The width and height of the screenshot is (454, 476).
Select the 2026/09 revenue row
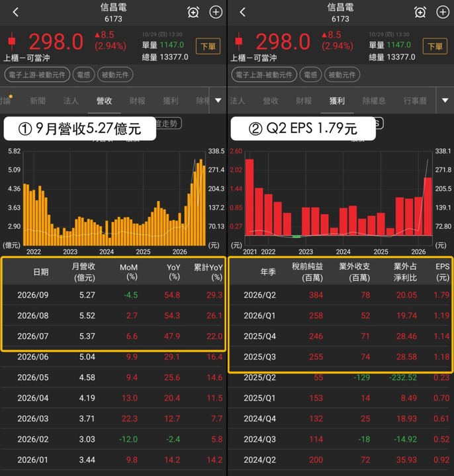(113, 295)
